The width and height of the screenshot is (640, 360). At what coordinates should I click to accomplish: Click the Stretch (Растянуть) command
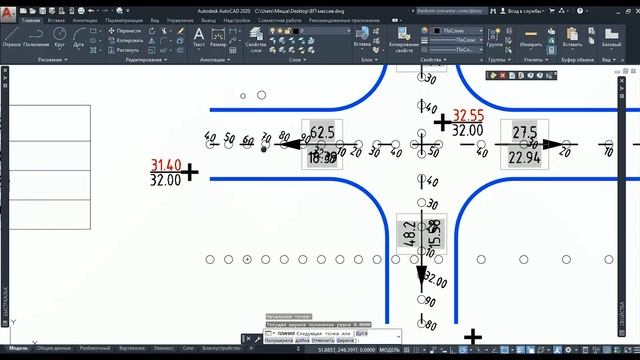click(x=124, y=50)
